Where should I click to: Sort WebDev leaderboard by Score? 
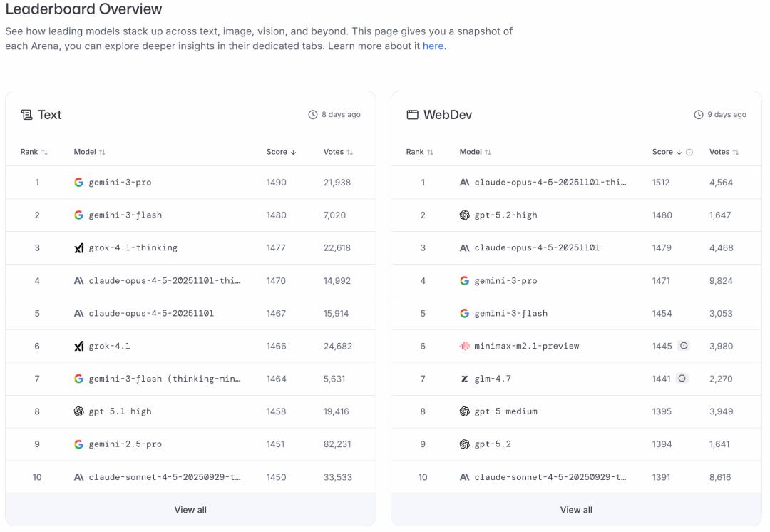click(667, 152)
